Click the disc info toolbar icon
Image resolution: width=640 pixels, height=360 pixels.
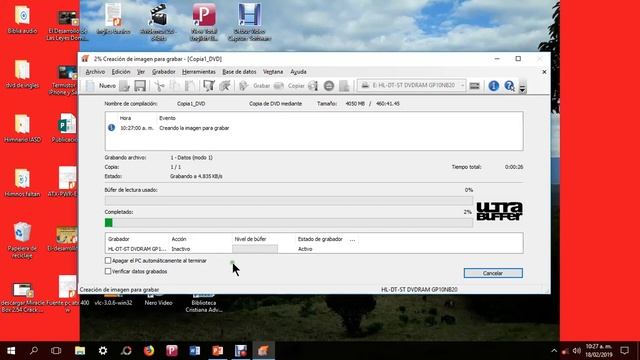pyautogui.click(x=313, y=86)
